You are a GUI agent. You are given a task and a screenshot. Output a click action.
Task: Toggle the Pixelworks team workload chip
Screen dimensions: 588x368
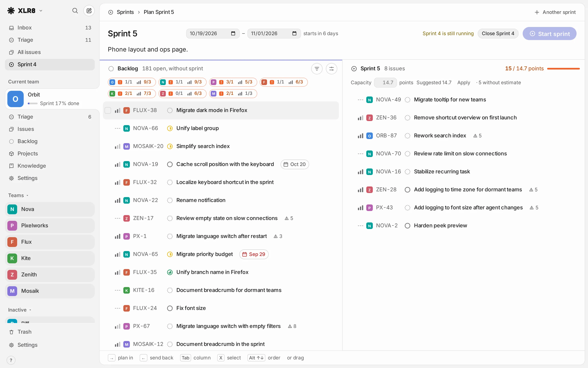(233, 82)
